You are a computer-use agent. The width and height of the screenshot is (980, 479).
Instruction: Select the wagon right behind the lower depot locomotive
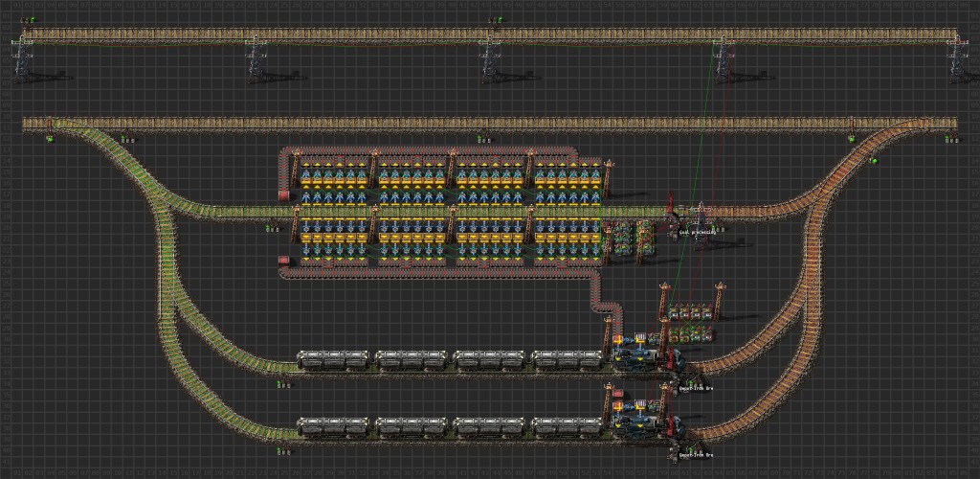pyautogui.click(x=568, y=427)
